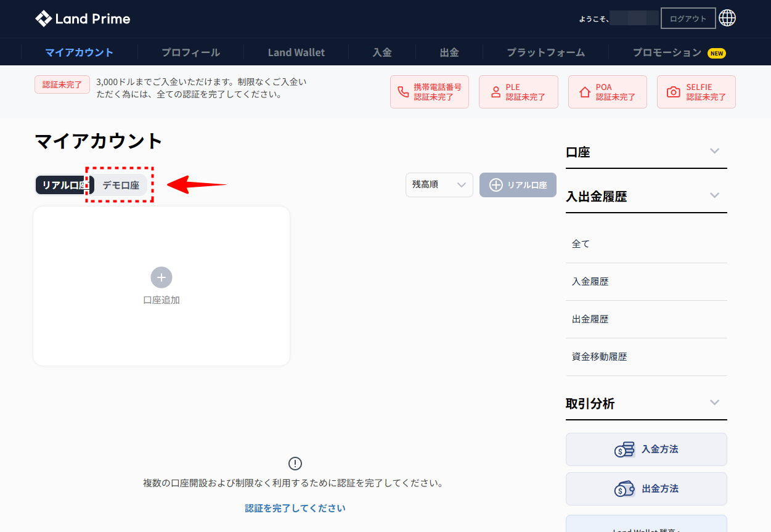This screenshot has width=771, height=532.
Task: Click the camera icon in SELFIE badge
Action: coord(674,92)
